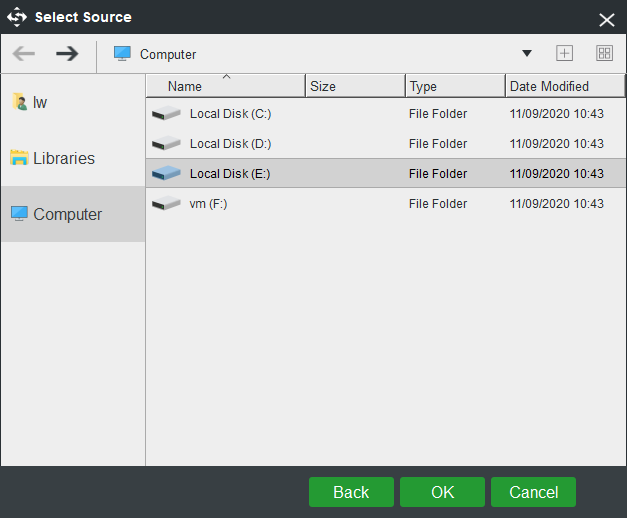Viewport: 627px width, 518px height.
Task: Click the monitor icon in address bar
Action: [x=122, y=54]
